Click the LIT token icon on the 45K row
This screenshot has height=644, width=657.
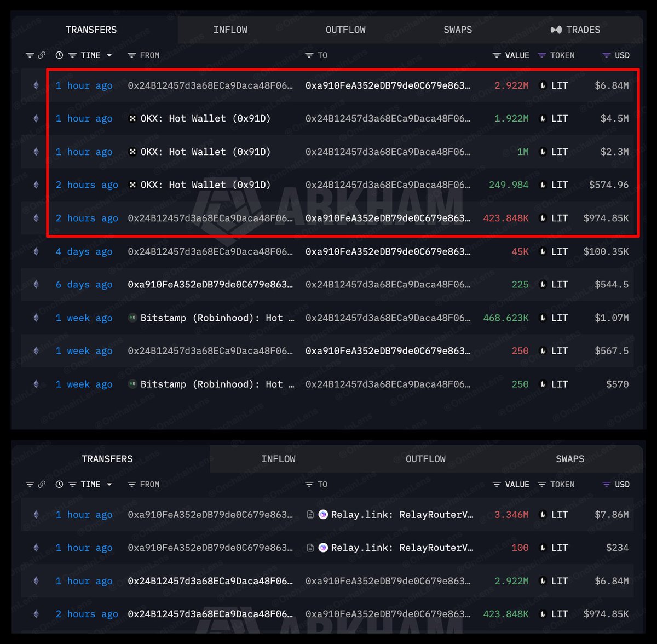(x=543, y=251)
